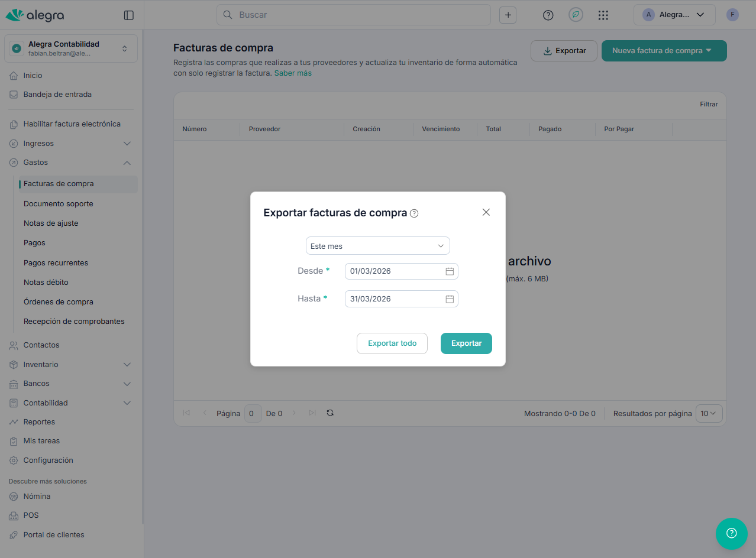Image resolution: width=756 pixels, height=558 pixels.
Task: Expand the Ingresos section chevron
Action: [127, 143]
